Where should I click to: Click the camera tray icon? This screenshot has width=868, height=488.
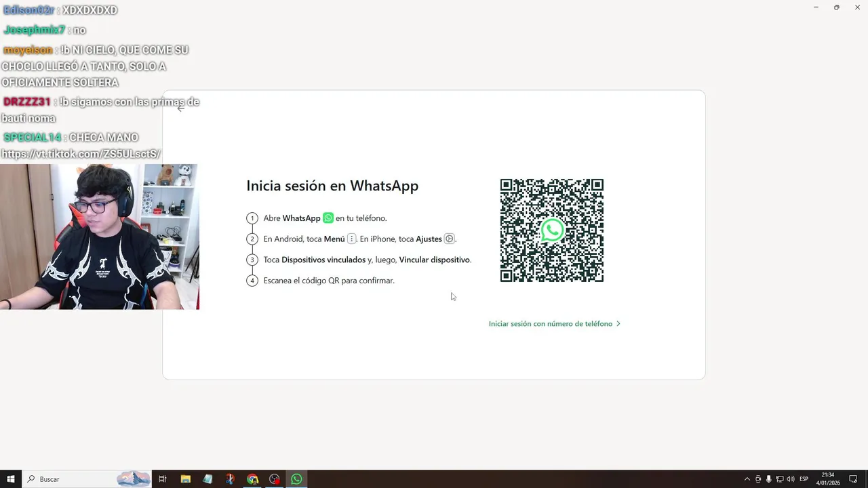point(758,479)
